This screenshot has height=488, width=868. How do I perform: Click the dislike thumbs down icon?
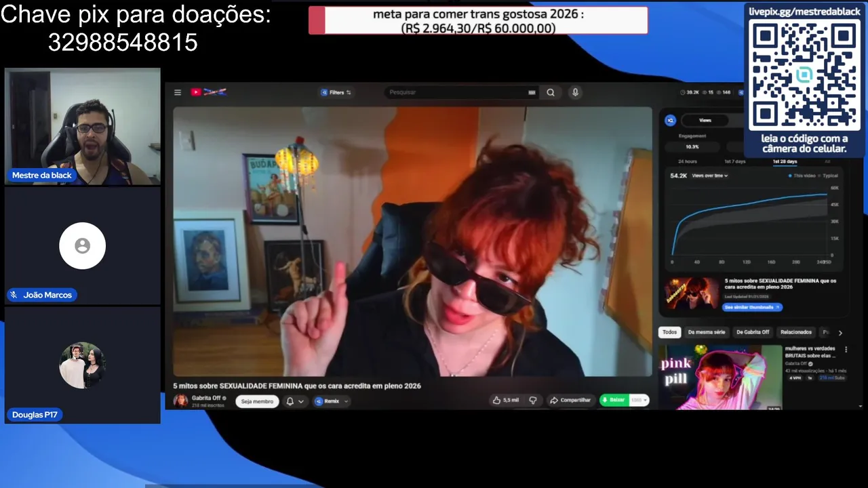[x=533, y=400]
